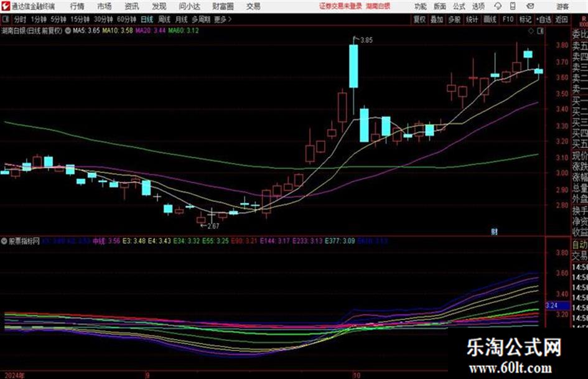Open the 发现 menu
Image resolution: width=588 pixels, height=379 pixels.
159,6
